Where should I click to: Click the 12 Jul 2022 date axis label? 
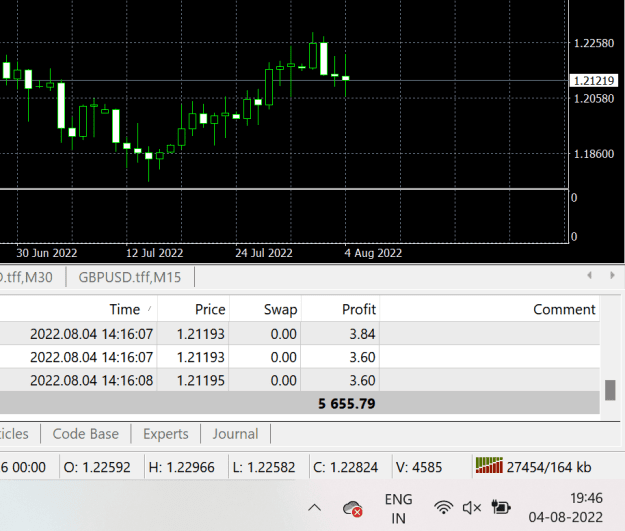pos(154,253)
